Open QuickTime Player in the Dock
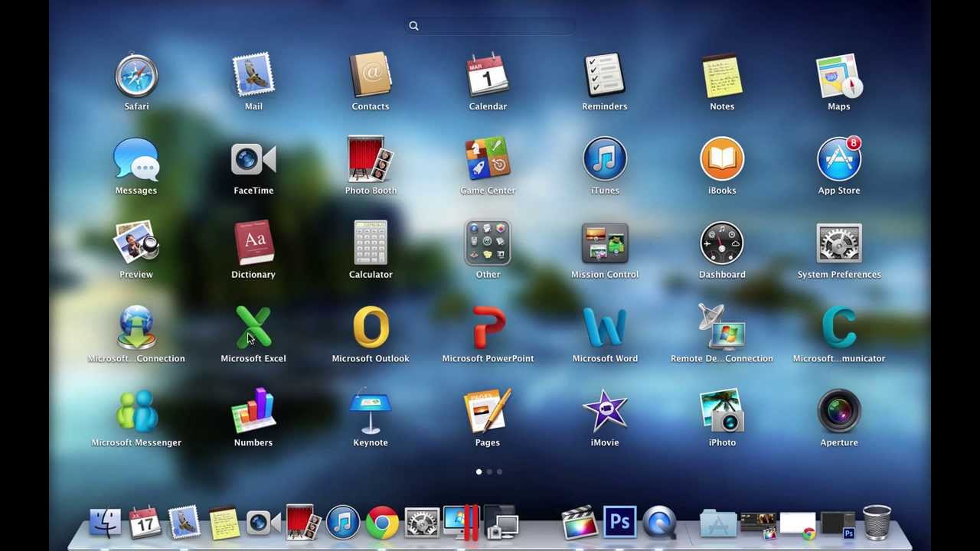Screen dimensions: 980x551 pyautogui.click(x=659, y=523)
